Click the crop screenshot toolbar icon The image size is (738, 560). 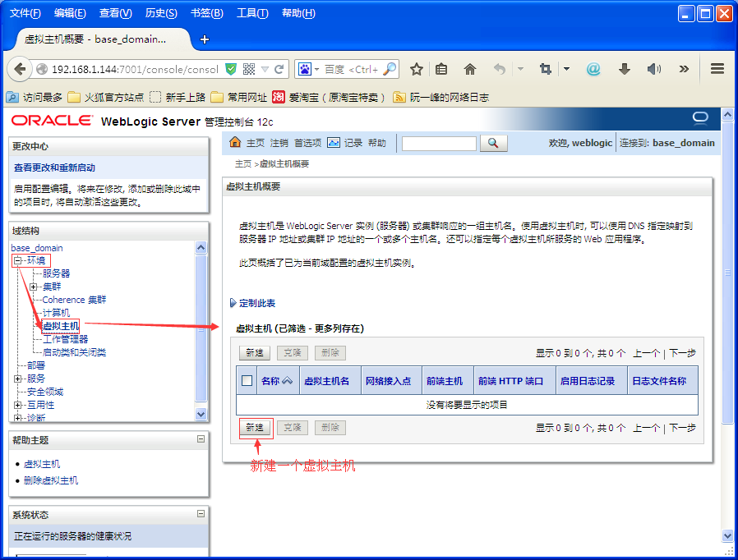tap(546, 70)
